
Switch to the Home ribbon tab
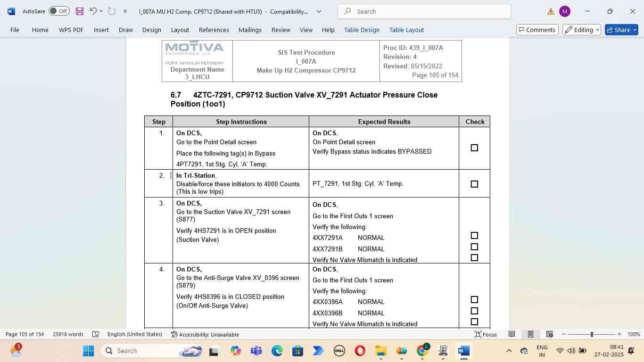(x=40, y=30)
